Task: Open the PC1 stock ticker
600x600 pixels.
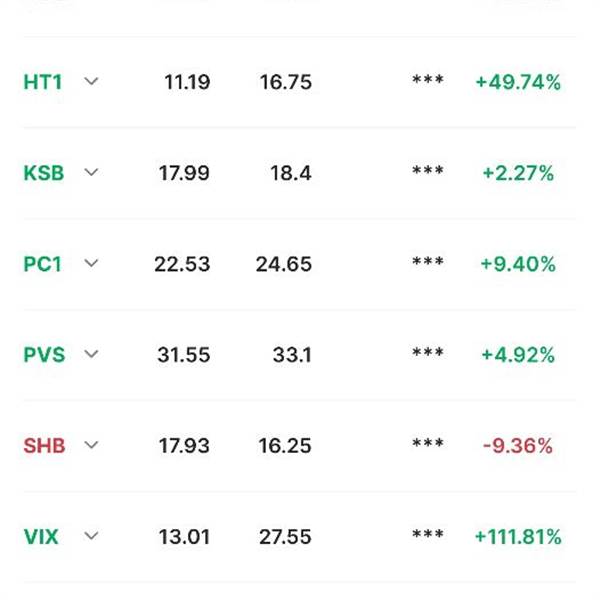Action: click(42, 264)
